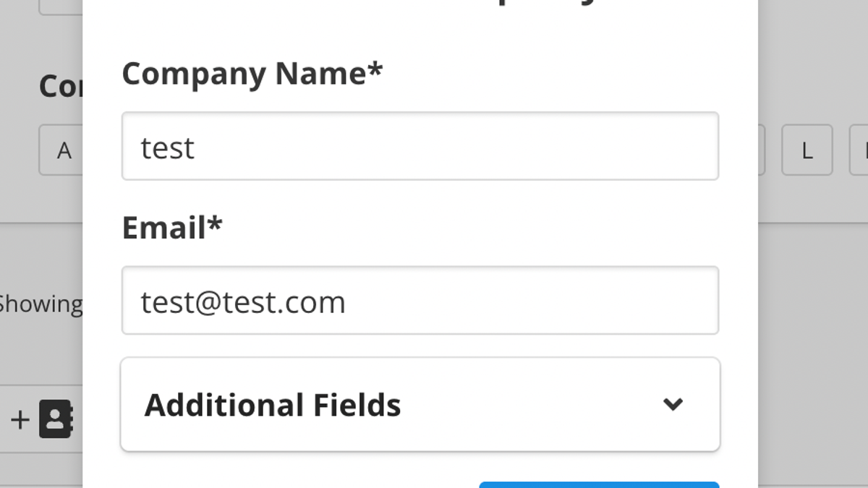Click the Additional Fields heading text
Image resolution: width=868 pixels, height=488 pixels.
(273, 405)
